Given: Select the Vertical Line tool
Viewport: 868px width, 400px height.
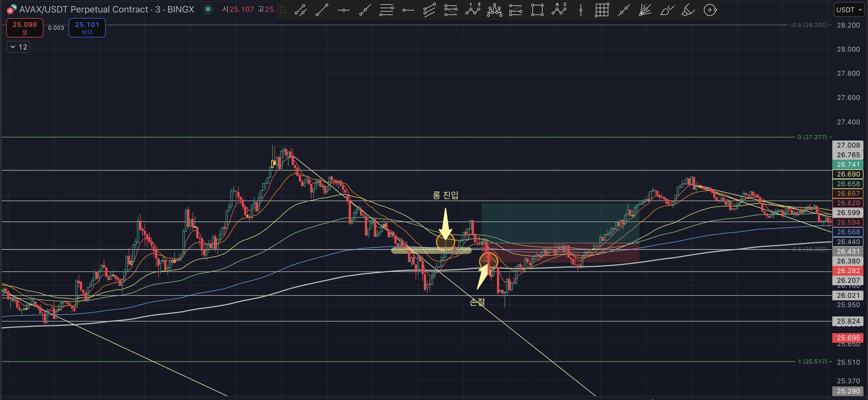Looking at the screenshot, I should click(581, 10).
